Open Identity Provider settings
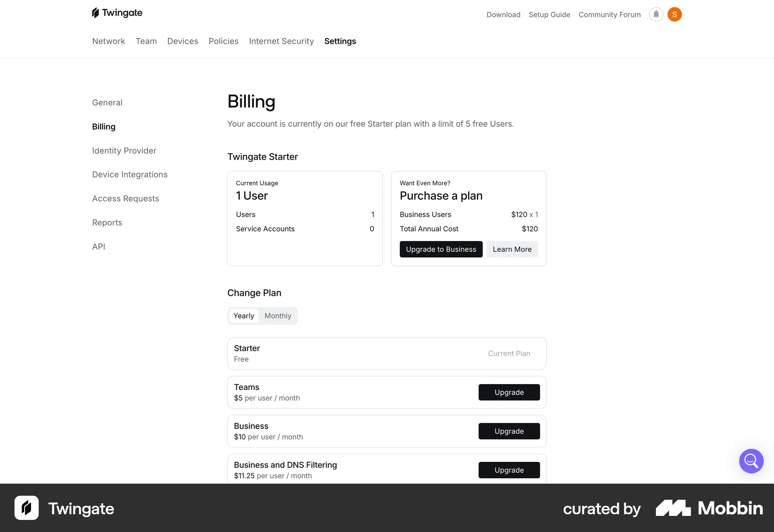Image resolution: width=774 pixels, height=532 pixels. tap(124, 150)
